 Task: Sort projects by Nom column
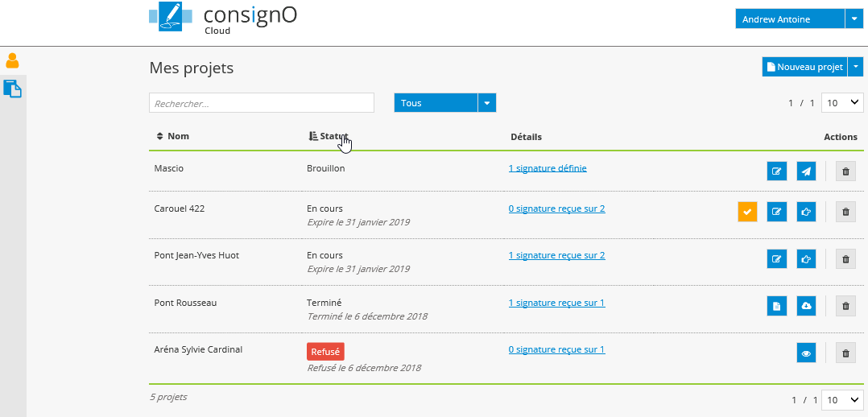tap(172, 137)
